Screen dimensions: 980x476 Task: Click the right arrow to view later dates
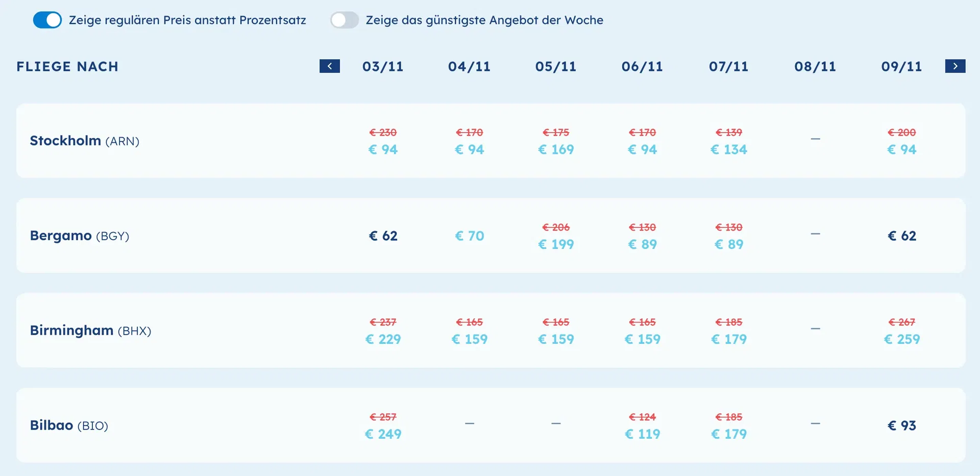coord(955,66)
